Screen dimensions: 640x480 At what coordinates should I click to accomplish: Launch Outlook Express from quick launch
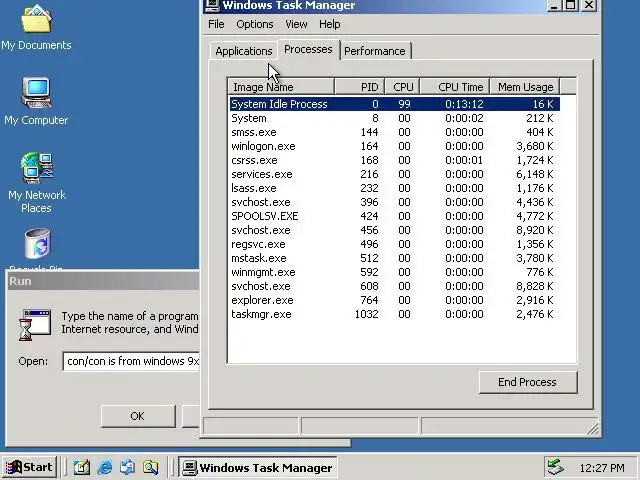[x=128, y=467]
